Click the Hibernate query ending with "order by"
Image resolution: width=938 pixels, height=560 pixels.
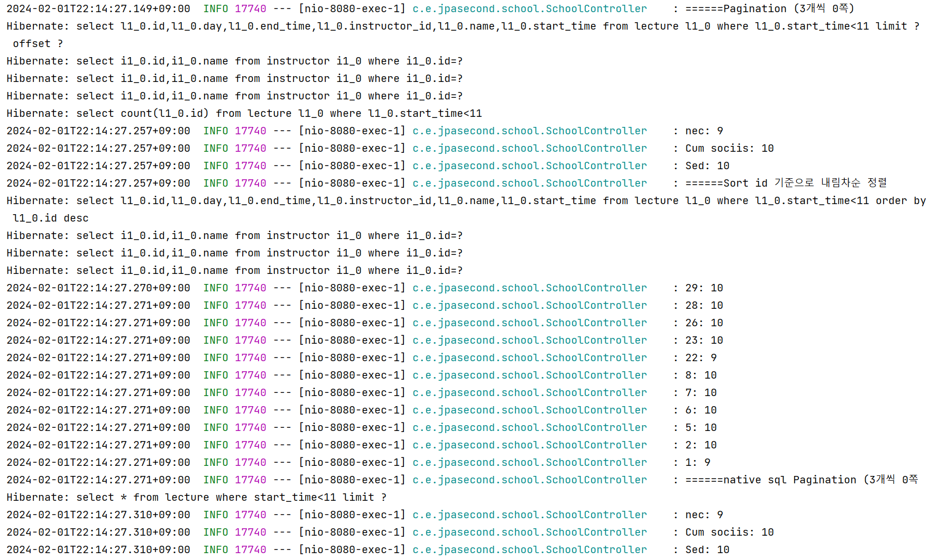[x=466, y=200]
